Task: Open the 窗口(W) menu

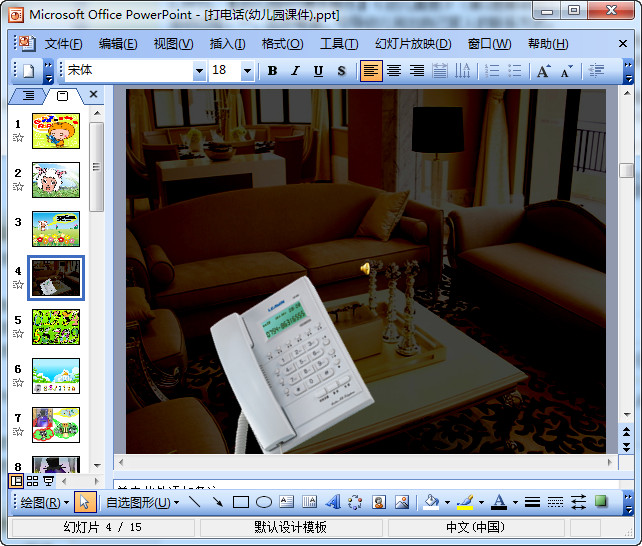Action: tap(489, 44)
